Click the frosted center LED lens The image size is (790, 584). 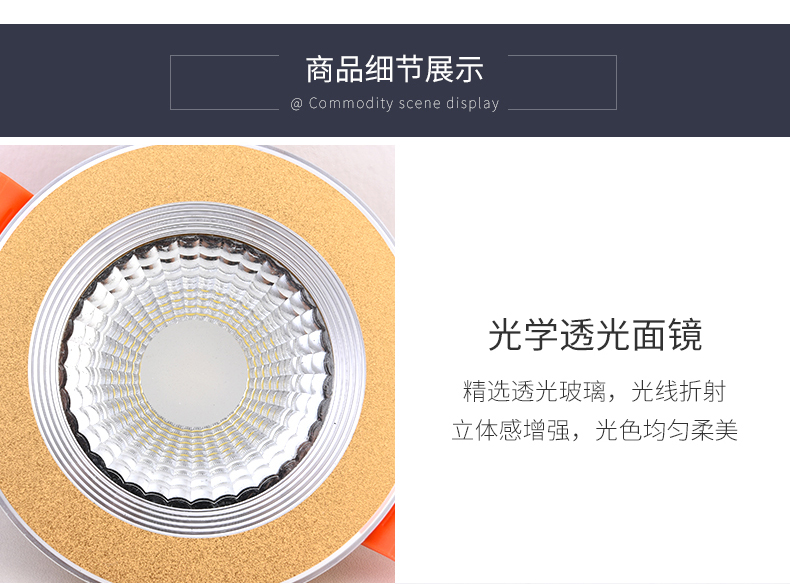(194, 373)
